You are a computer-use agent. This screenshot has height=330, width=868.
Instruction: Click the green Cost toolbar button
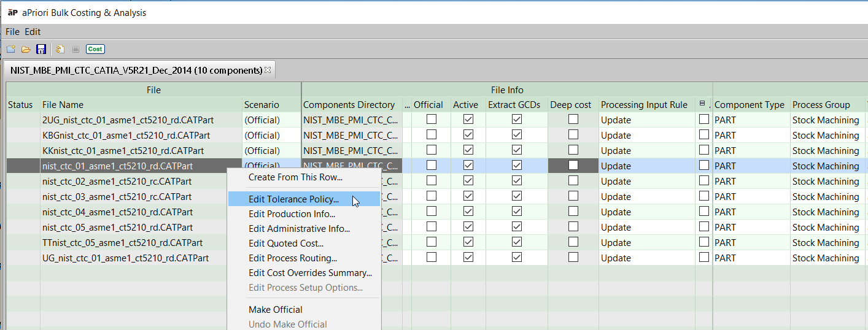point(95,49)
